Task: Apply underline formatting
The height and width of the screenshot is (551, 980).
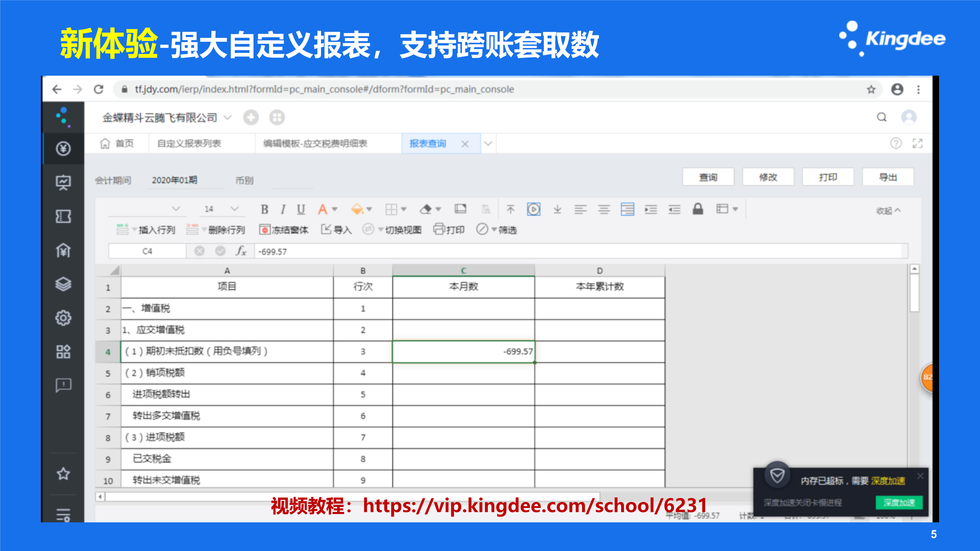Action: click(301, 209)
